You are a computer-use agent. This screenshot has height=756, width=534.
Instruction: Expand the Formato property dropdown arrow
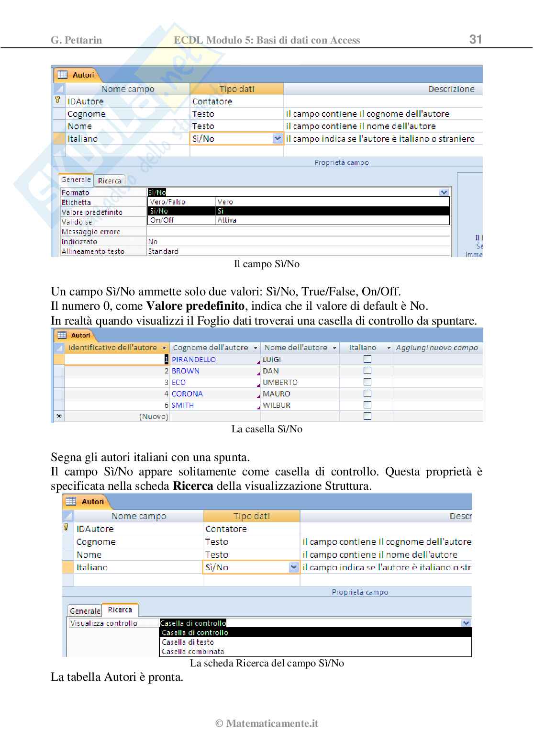click(x=444, y=192)
